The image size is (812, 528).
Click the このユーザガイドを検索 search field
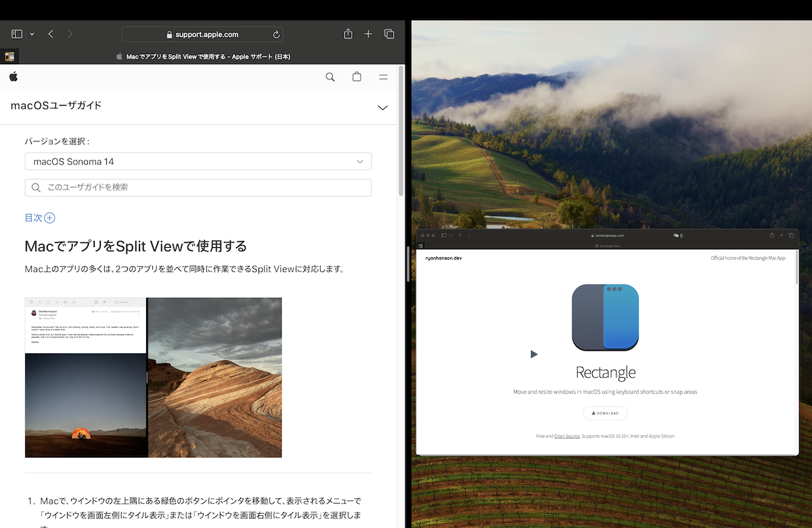198,188
